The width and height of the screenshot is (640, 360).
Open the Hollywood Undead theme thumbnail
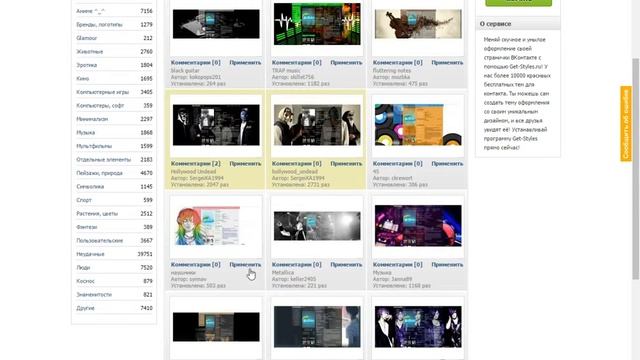(x=216, y=125)
